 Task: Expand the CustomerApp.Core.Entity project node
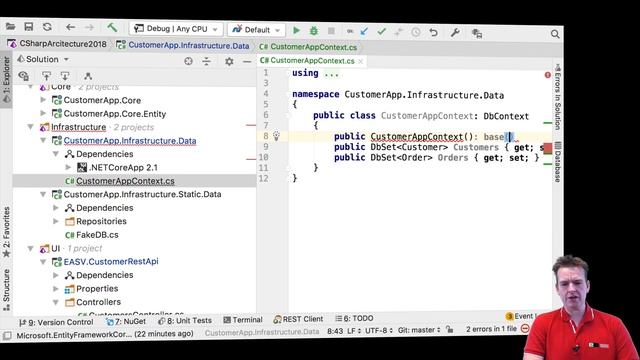(43, 113)
